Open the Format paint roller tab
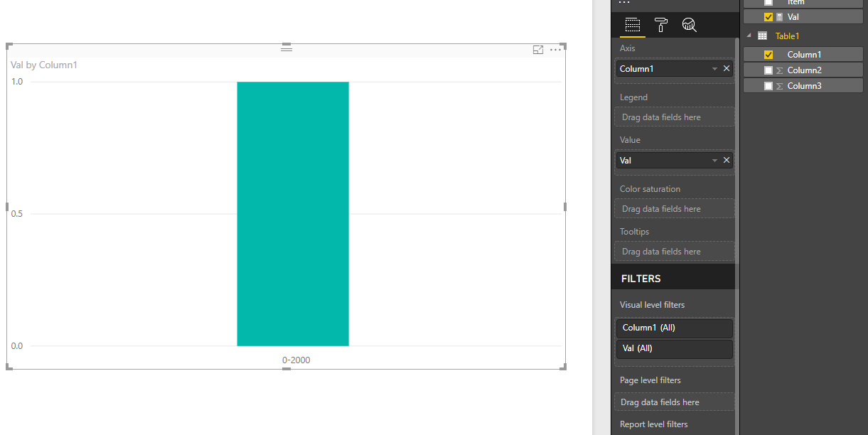 coord(661,25)
